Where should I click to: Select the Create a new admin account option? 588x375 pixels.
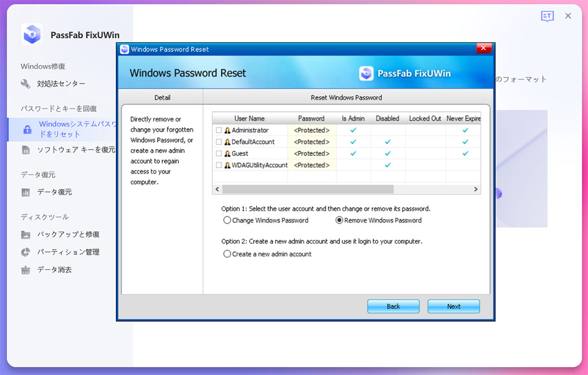(227, 254)
